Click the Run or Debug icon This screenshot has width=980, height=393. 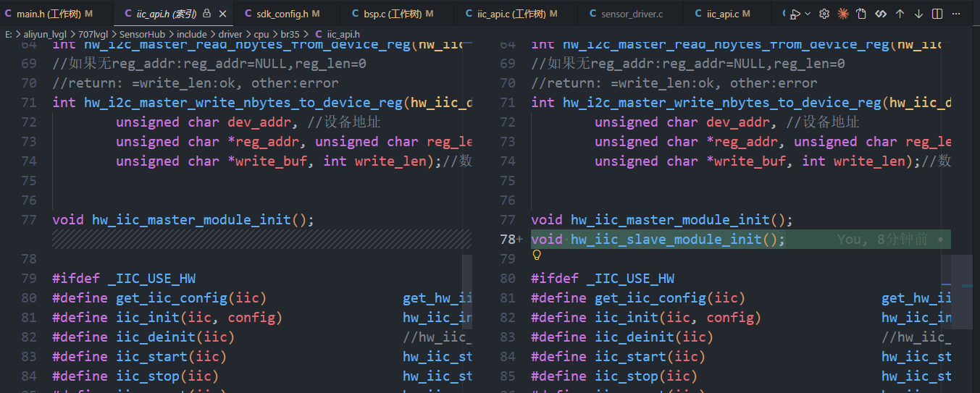pos(795,14)
